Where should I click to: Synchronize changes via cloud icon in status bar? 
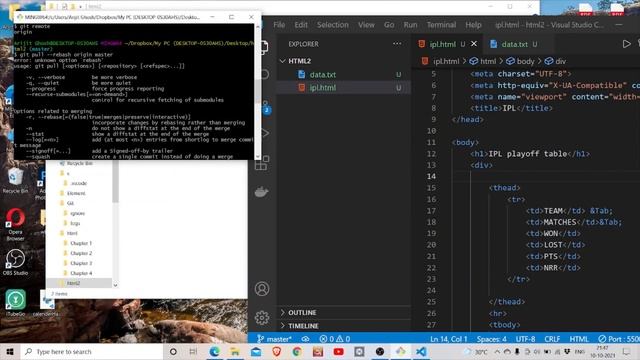[x=305, y=339]
